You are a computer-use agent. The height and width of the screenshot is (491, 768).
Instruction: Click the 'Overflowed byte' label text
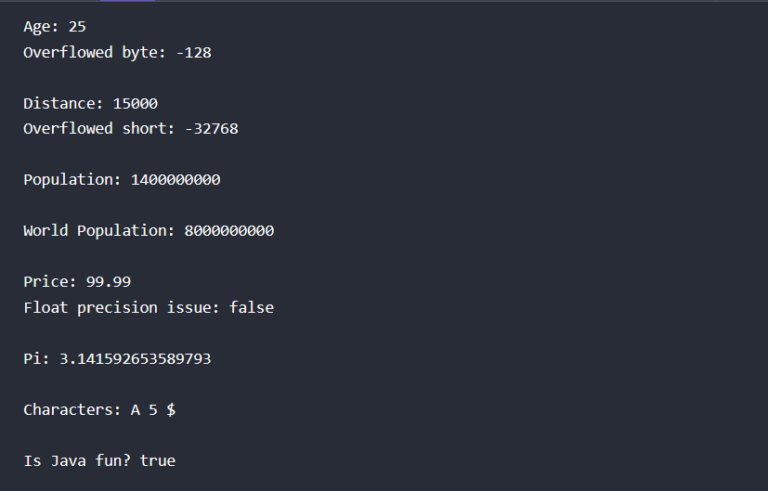pos(82,52)
